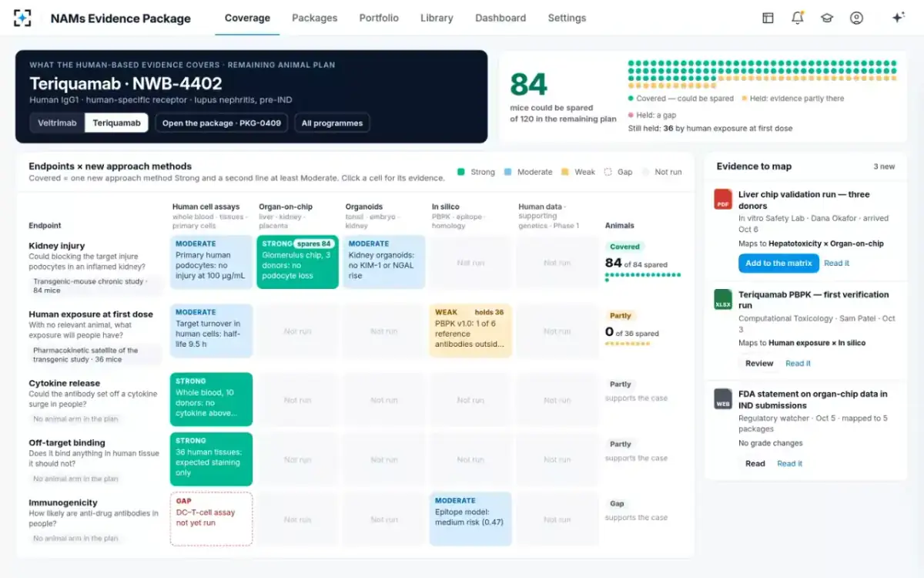
Task: Open the Moderate Target turnover cell
Action: tap(211, 331)
